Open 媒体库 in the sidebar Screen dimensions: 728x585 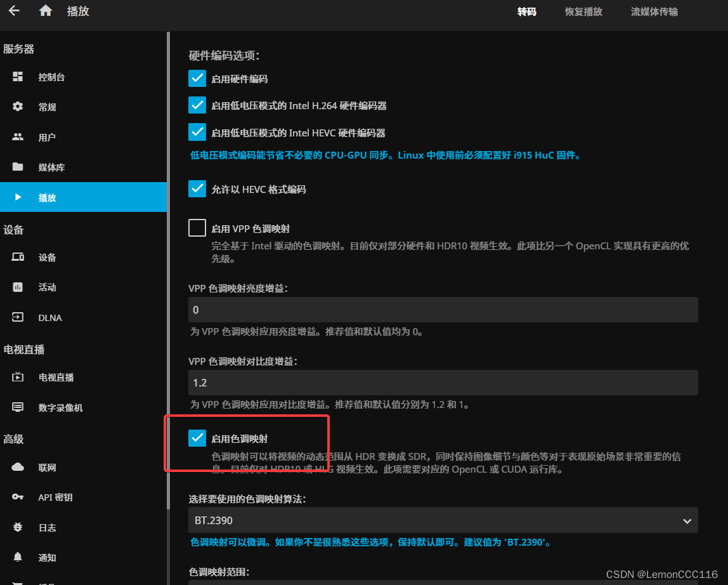coord(84,167)
